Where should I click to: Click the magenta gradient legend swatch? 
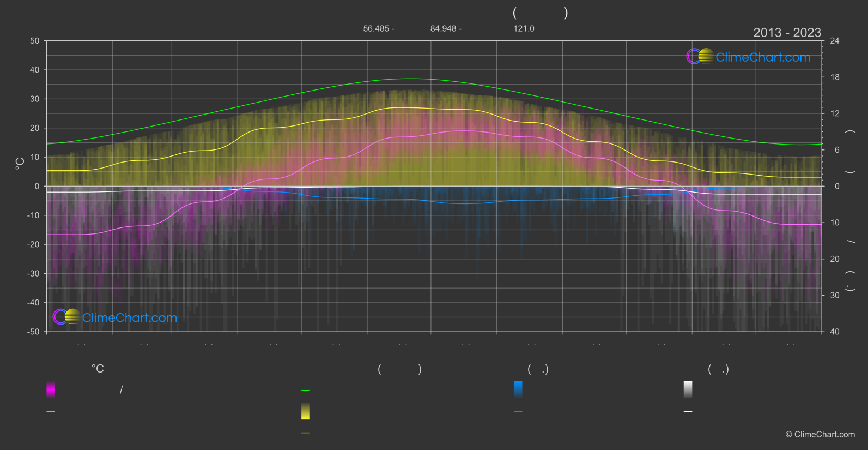[51, 389]
